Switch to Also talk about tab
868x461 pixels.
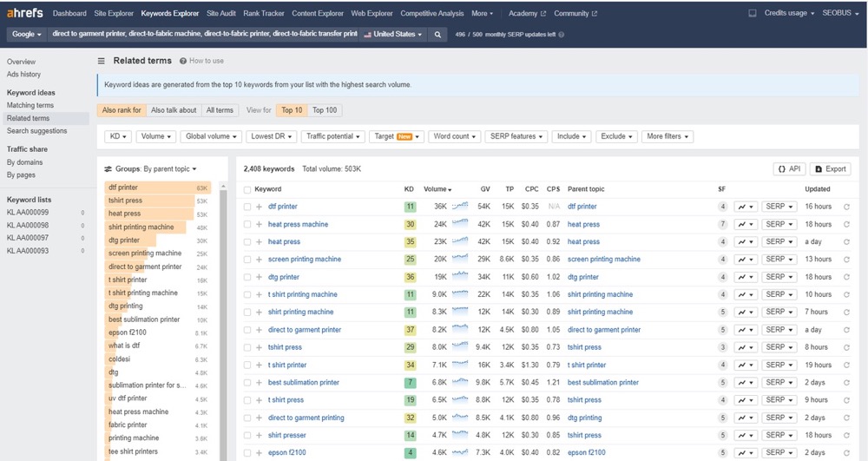click(174, 110)
